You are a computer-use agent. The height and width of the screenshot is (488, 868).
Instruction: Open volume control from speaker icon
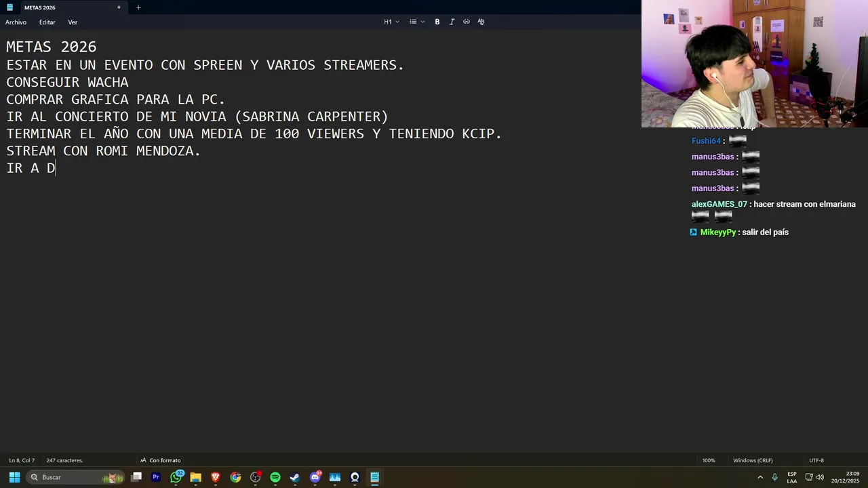(820, 477)
